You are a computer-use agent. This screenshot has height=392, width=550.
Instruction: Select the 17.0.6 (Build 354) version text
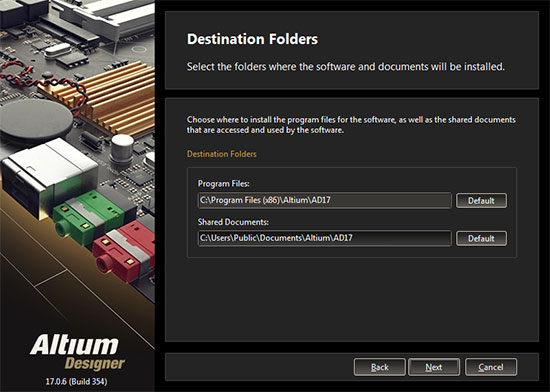tap(76, 381)
